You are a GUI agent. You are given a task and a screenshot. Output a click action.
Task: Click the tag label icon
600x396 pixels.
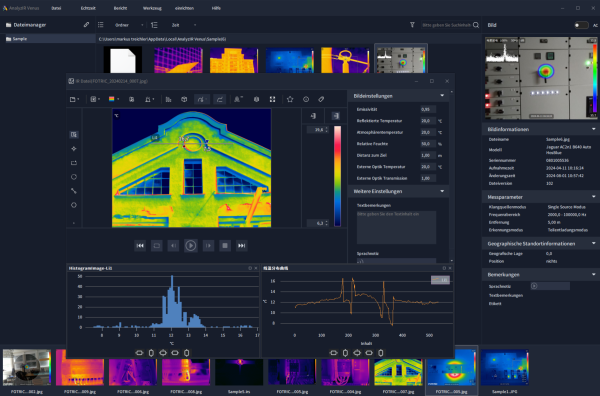tap(321, 99)
